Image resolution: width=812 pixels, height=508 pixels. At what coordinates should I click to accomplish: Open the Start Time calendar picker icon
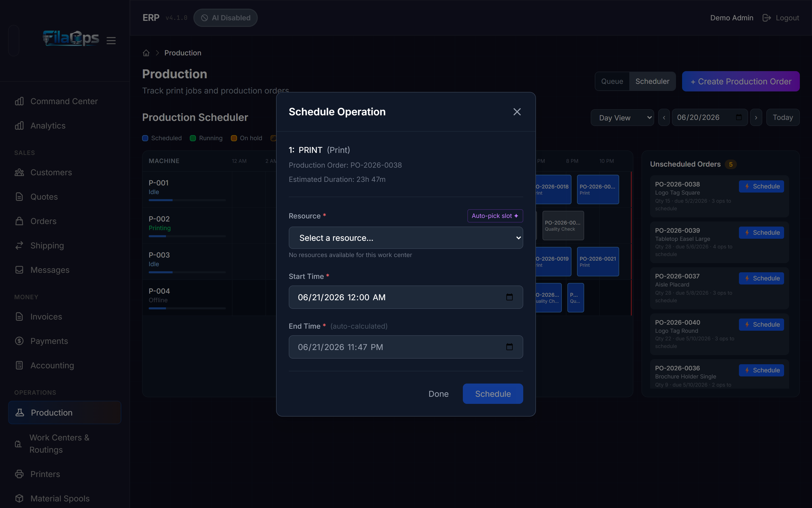tap(509, 297)
